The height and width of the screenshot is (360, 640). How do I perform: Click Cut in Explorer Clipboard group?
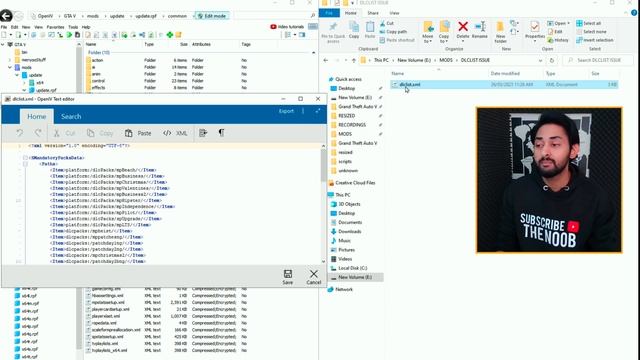387,23
